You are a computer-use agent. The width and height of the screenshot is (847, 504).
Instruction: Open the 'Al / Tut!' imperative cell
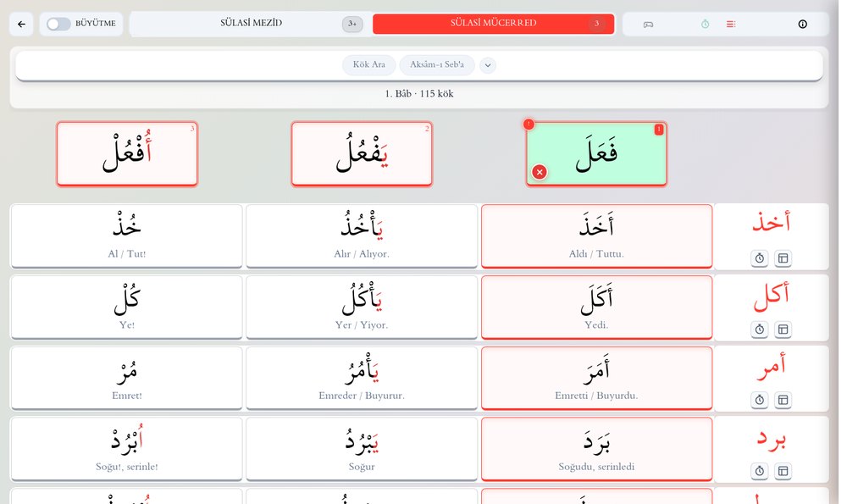click(127, 236)
